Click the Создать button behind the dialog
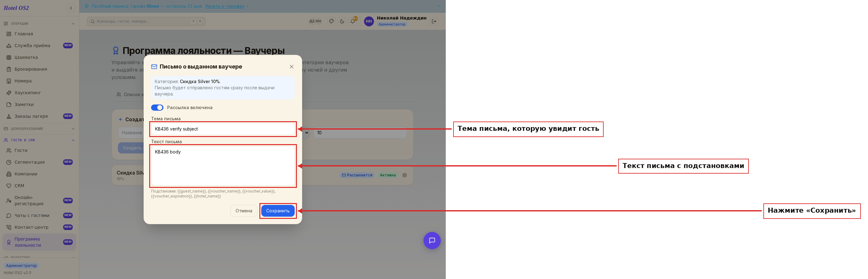 pyautogui.click(x=131, y=148)
